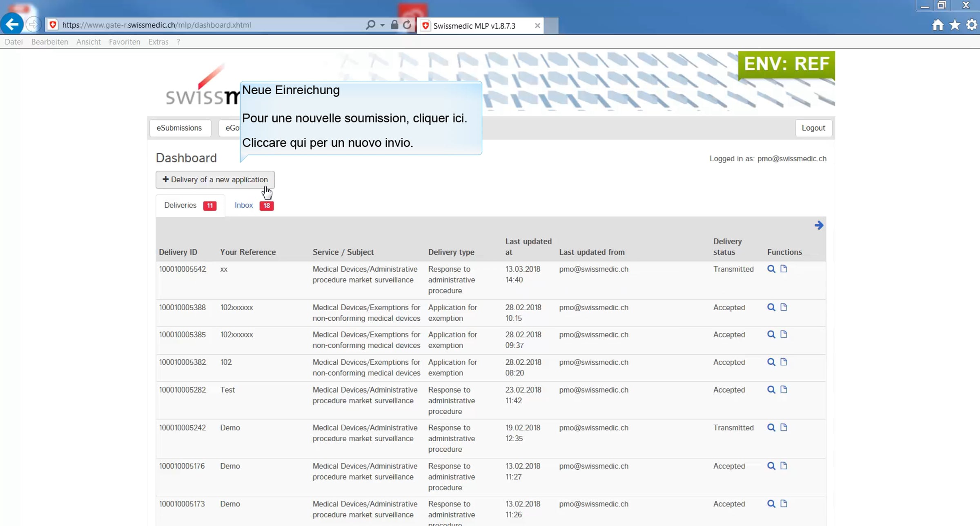Open favorites with the star icon
The image size is (980, 526).
(955, 25)
